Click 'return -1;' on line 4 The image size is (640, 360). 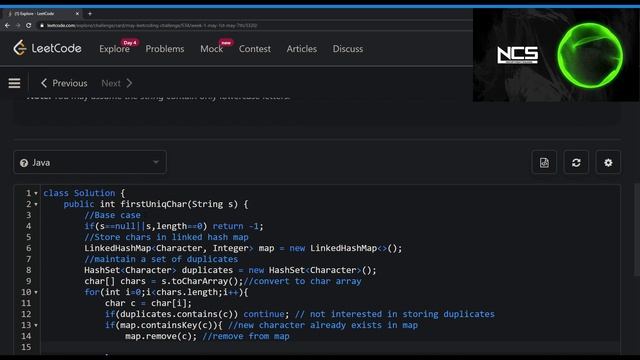[x=238, y=226]
